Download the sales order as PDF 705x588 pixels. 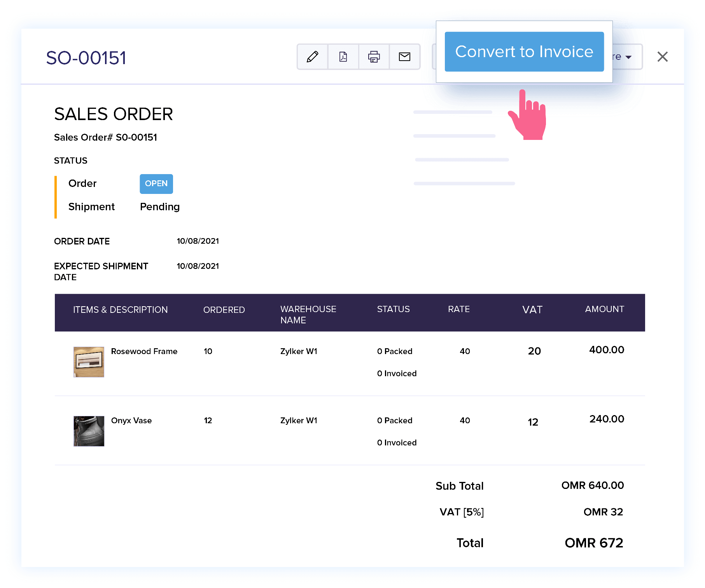coord(343,57)
